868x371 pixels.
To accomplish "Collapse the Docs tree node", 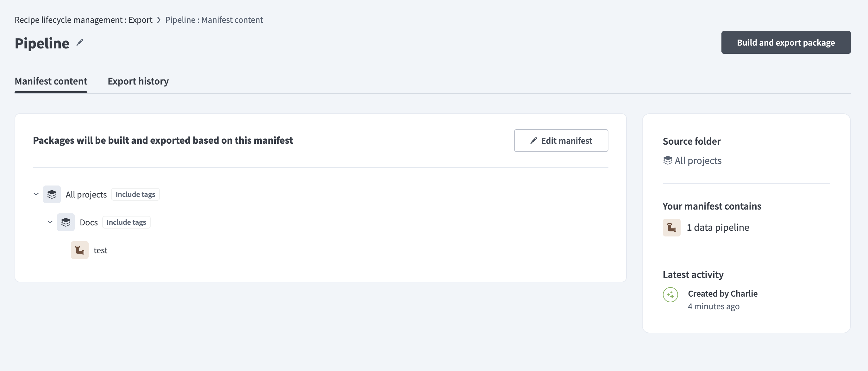I will [x=50, y=222].
